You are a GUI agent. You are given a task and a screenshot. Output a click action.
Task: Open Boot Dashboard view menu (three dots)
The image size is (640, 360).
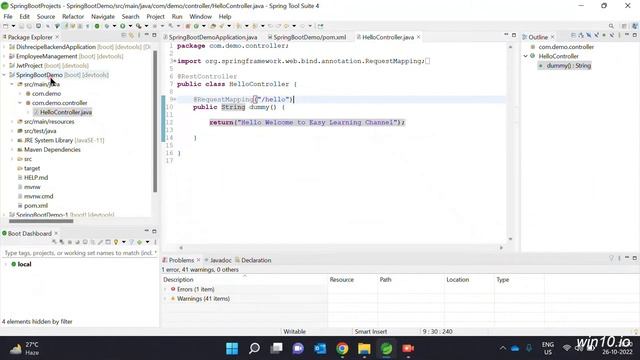tap(155, 242)
